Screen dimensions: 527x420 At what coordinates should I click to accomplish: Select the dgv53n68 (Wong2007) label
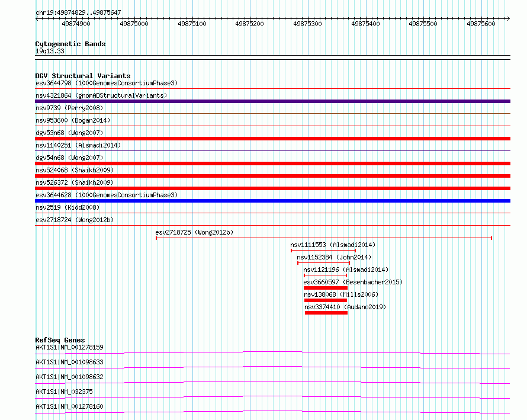[69, 133]
